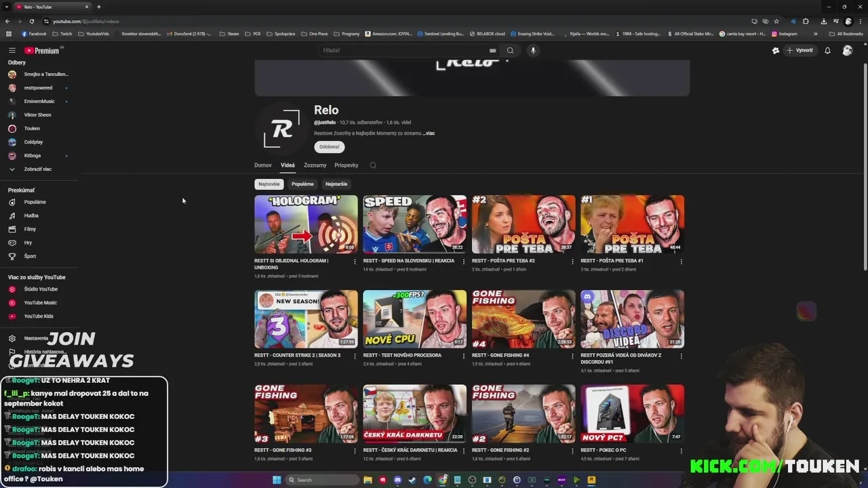Open the account avatar menu
Screen dimensions: 868x488
pos(847,50)
